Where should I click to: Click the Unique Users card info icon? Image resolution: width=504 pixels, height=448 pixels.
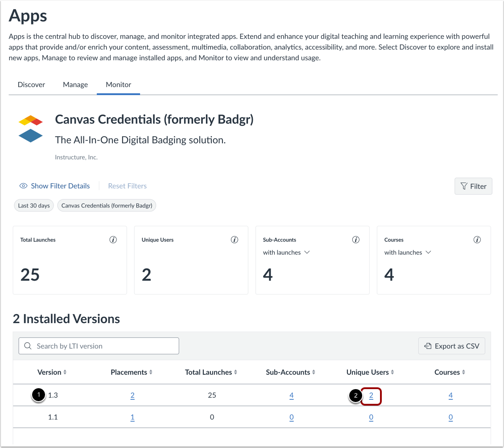(x=234, y=240)
